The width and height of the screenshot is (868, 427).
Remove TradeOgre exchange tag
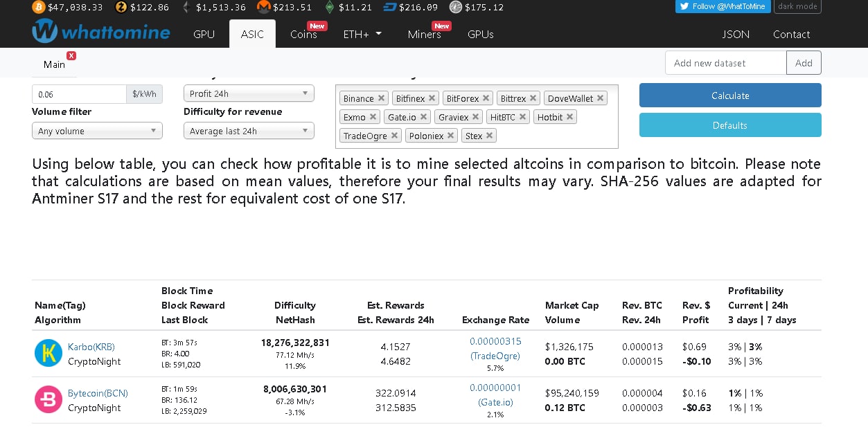[395, 136]
